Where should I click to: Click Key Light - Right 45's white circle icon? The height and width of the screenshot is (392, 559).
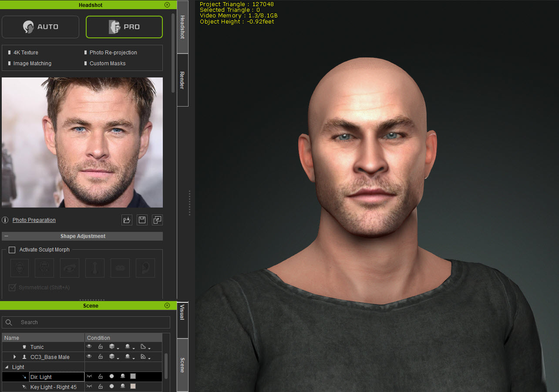point(111,386)
